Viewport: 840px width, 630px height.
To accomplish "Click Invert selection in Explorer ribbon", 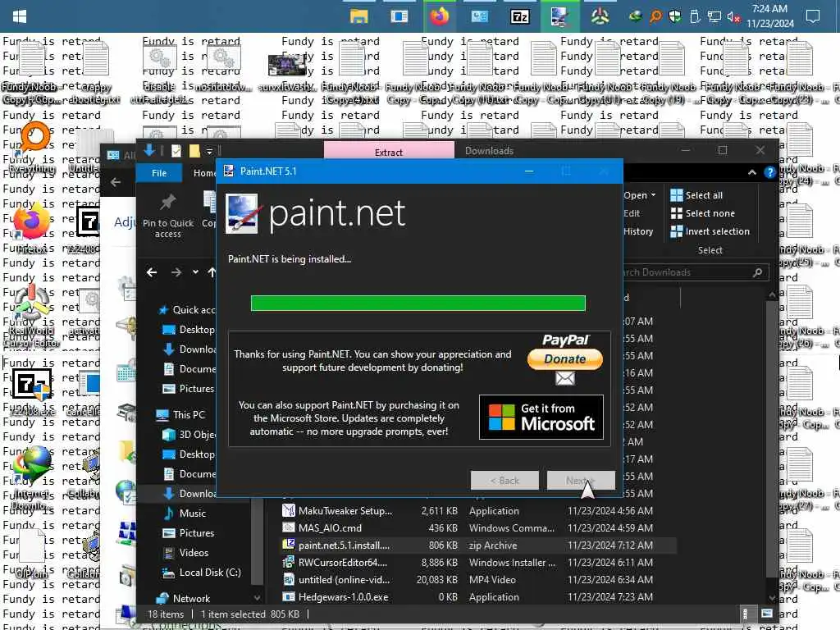I will (710, 231).
